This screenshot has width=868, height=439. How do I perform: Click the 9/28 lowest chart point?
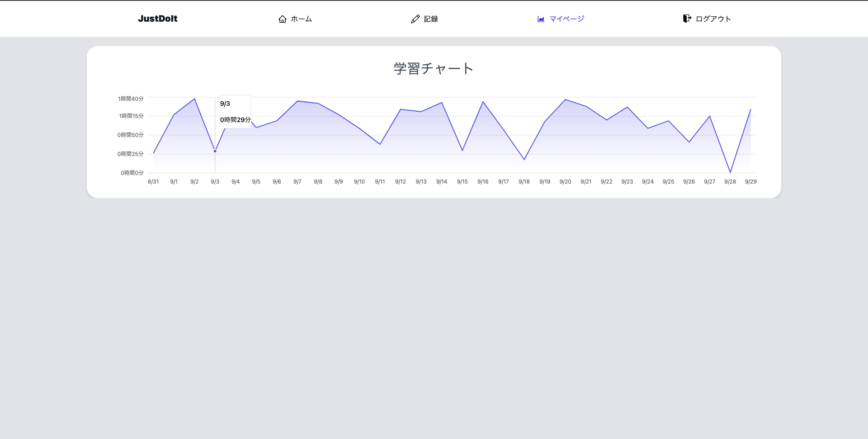point(730,172)
